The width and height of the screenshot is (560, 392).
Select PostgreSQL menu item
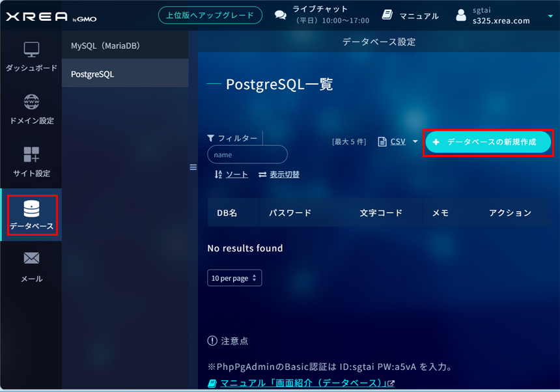pos(125,74)
